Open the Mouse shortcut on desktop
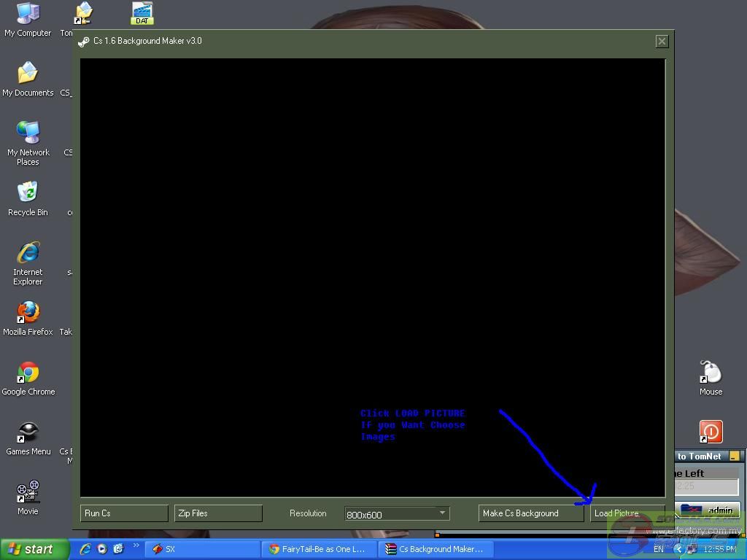This screenshot has height=560, width=747. click(711, 373)
